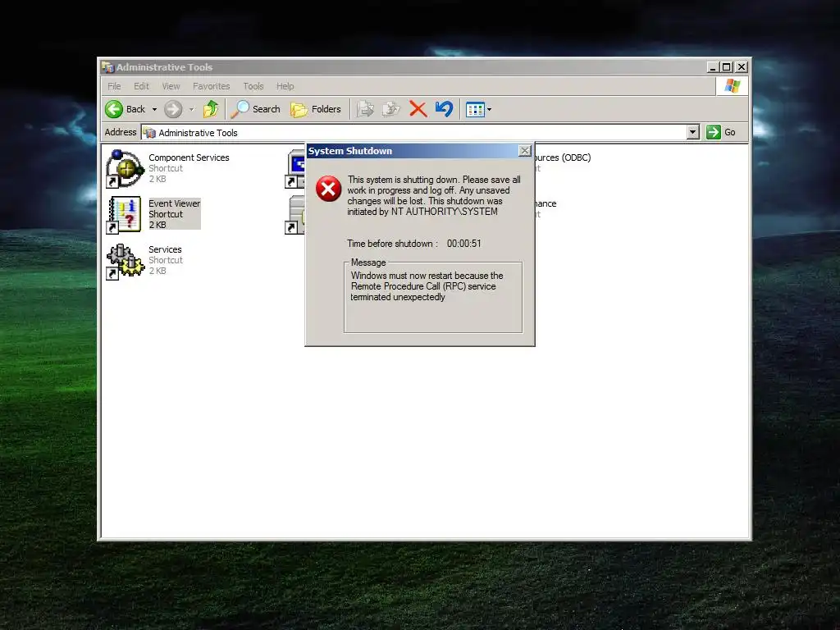Click the partially hidden "urces (ODBC)" label
This screenshot has height=630, width=840.
point(563,157)
